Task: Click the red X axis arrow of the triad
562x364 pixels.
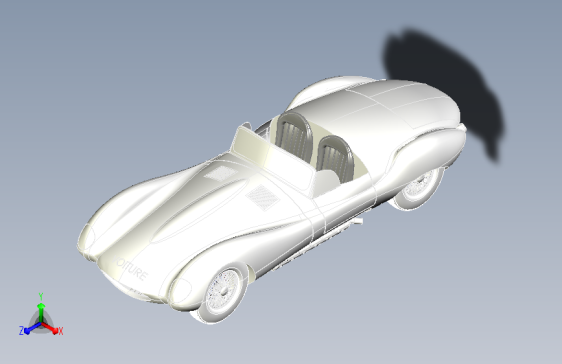Action: coord(50,328)
